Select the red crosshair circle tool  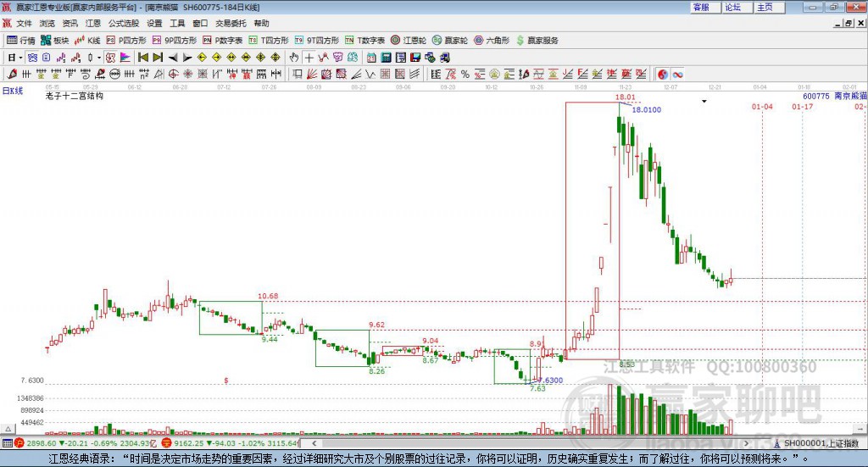pyautogui.click(x=173, y=74)
